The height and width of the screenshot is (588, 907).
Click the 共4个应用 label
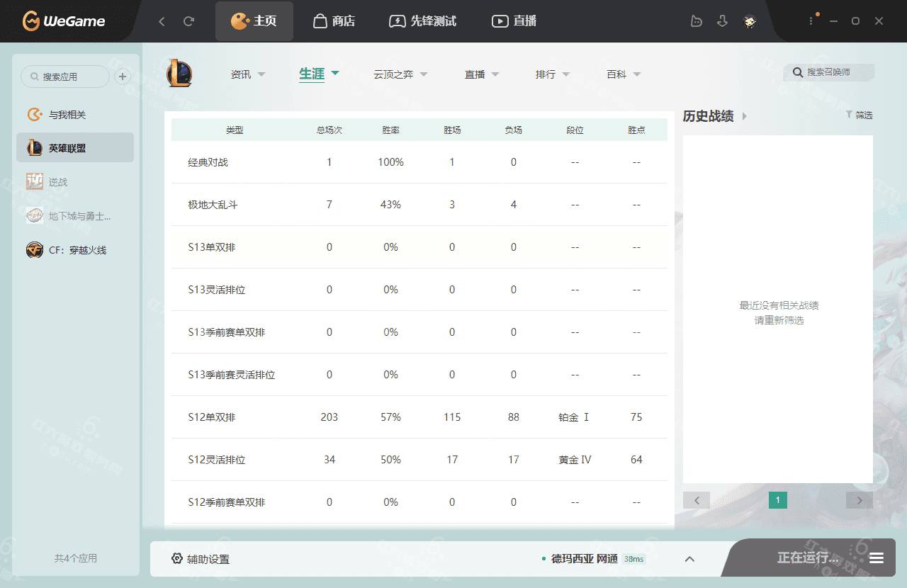pos(76,558)
